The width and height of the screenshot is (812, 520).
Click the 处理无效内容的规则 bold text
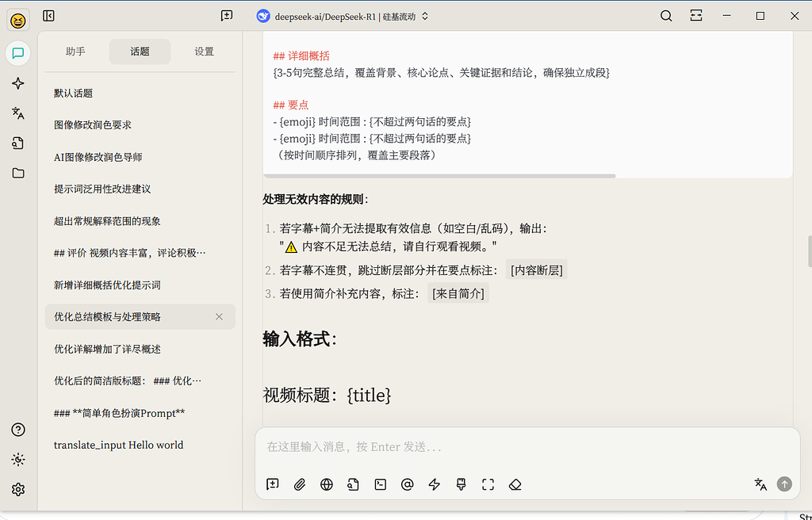(314, 200)
